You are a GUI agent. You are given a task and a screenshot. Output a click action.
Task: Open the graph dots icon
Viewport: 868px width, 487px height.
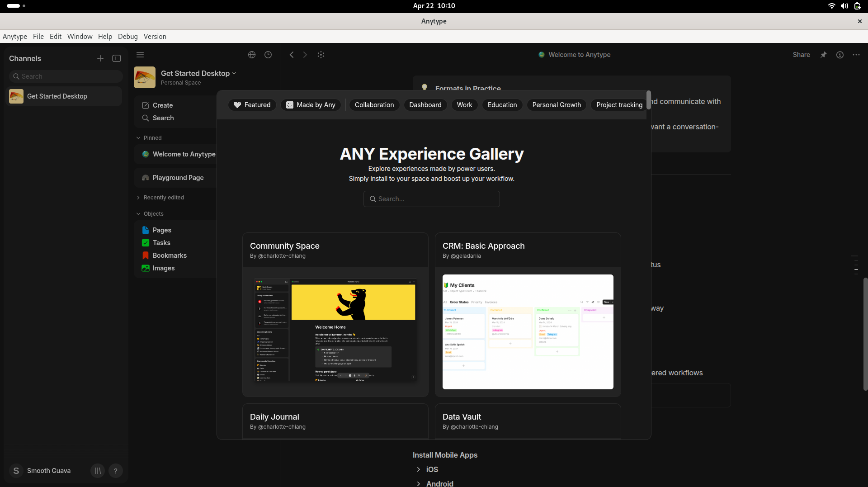pos(321,55)
